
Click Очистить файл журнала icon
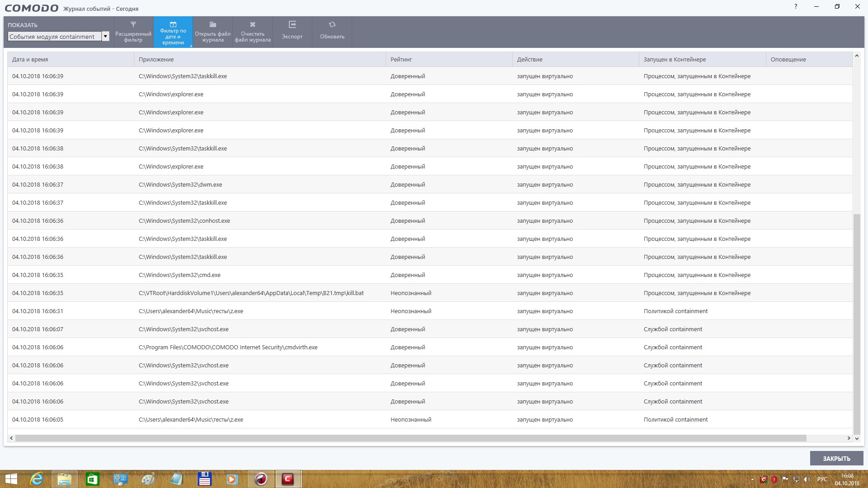253,25
